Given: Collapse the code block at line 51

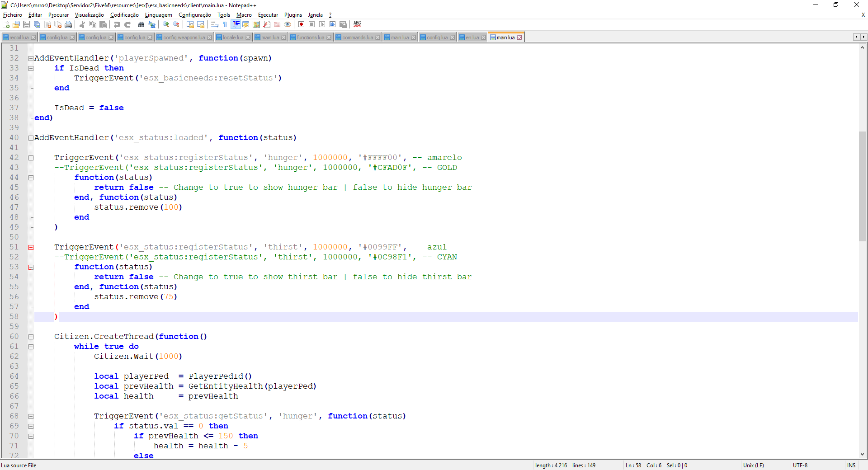Looking at the screenshot, I should point(31,247).
